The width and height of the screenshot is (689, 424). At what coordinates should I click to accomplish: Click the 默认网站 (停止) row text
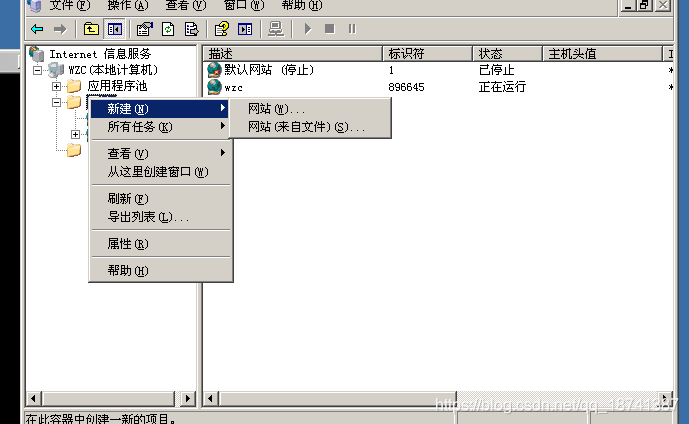point(269,70)
